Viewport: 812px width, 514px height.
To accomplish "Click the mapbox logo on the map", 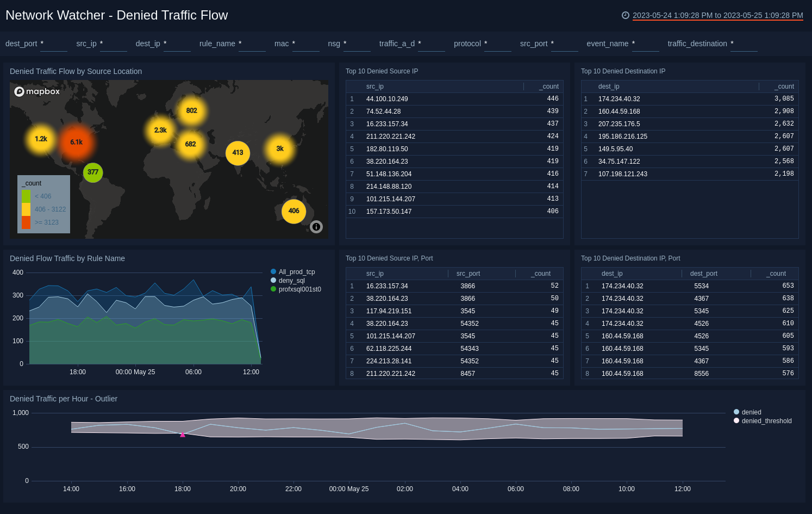I will tap(37, 91).
